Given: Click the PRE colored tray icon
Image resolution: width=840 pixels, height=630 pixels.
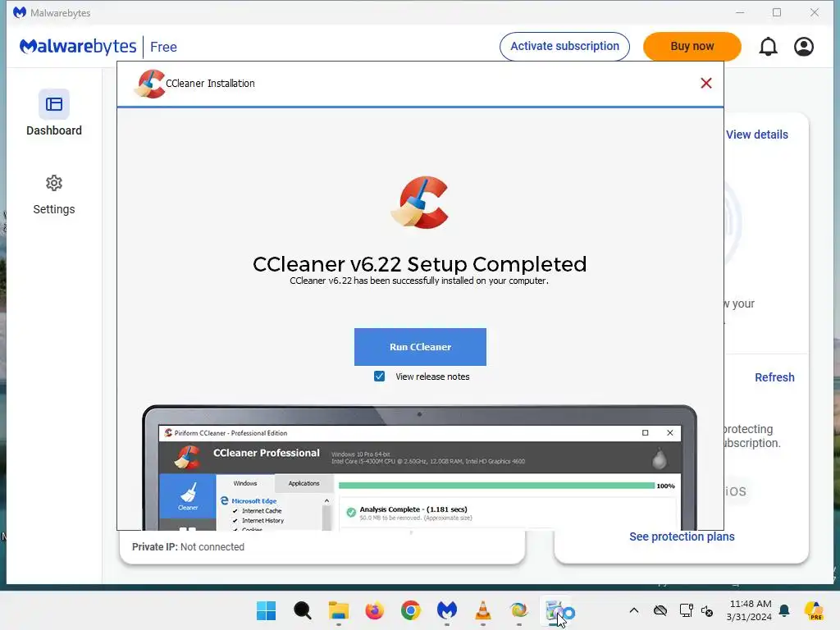Looking at the screenshot, I should point(814,610).
